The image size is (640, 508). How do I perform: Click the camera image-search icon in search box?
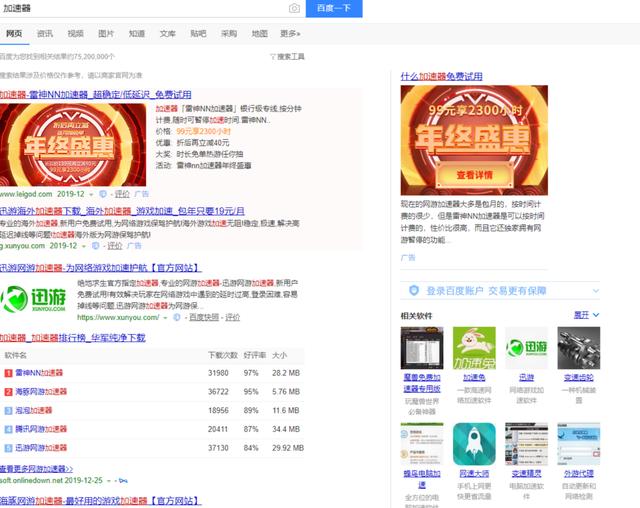pos(294,8)
